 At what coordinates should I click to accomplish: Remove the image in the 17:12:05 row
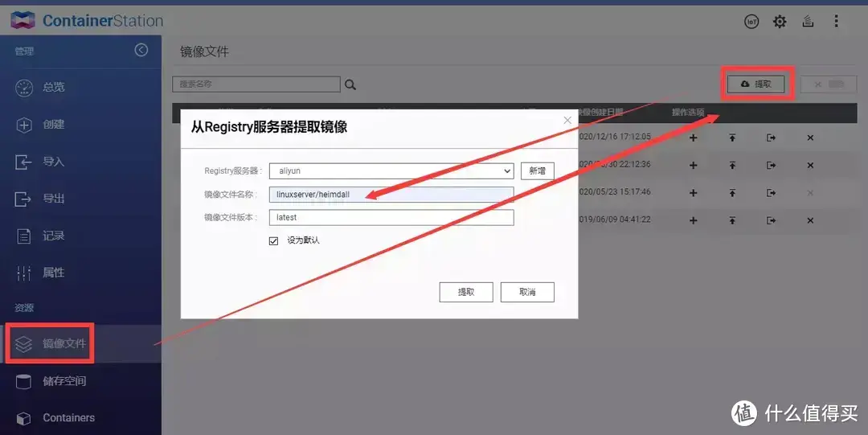(x=810, y=137)
